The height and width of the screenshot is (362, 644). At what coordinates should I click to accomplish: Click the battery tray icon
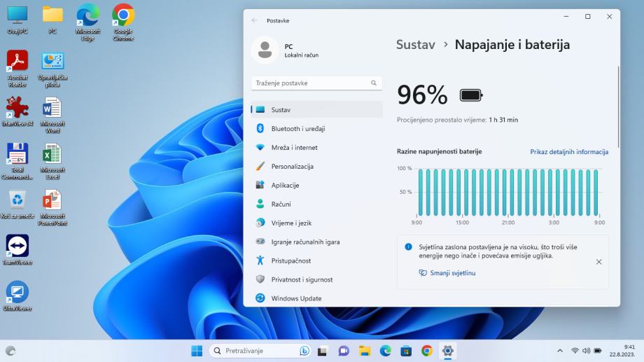coord(598,351)
